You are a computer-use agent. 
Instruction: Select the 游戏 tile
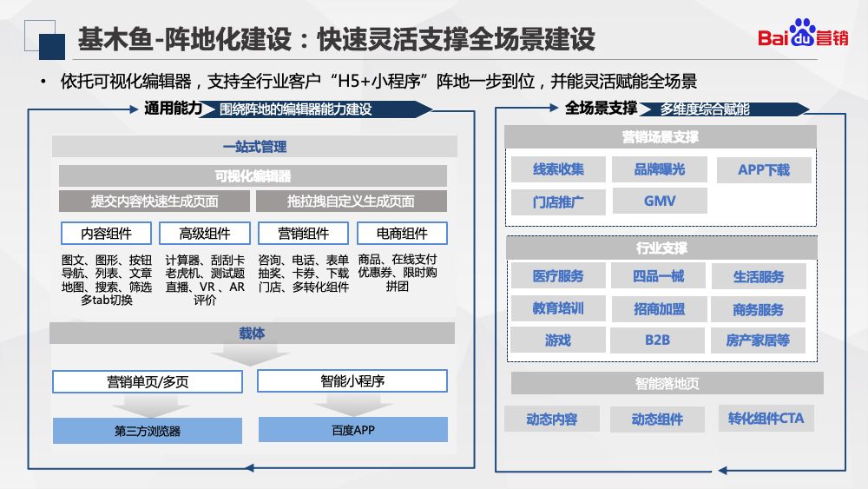557,340
